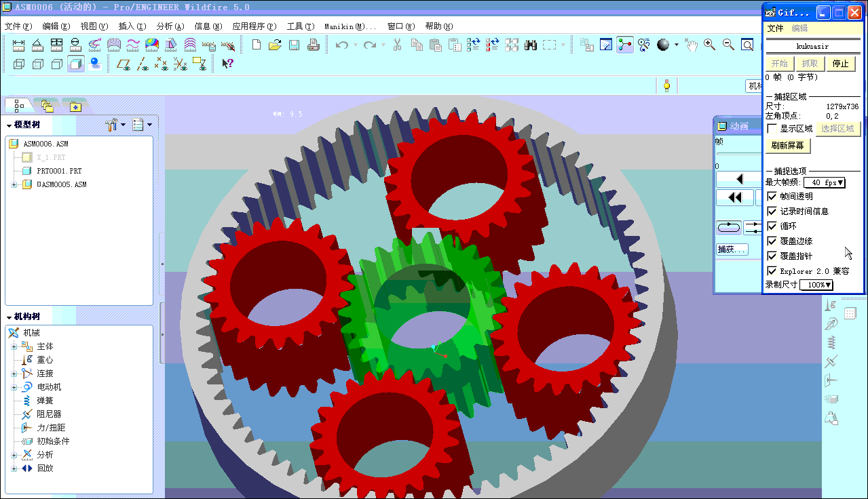The width and height of the screenshot is (868, 499).
Task: Uncheck the 记录时间信息 checkbox
Action: pyautogui.click(x=772, y=211)
